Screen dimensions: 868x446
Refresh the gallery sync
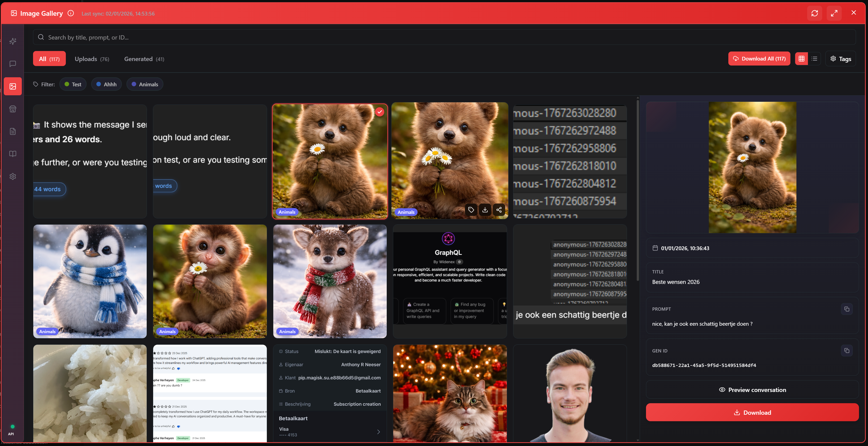(x=814, y=13)
